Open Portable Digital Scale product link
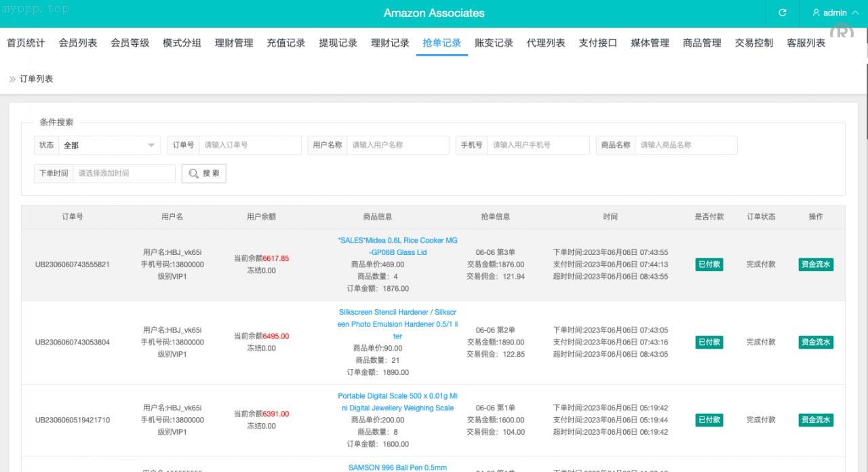The height and width of the screenshot is (472, 868). click(x=397, y=402)
